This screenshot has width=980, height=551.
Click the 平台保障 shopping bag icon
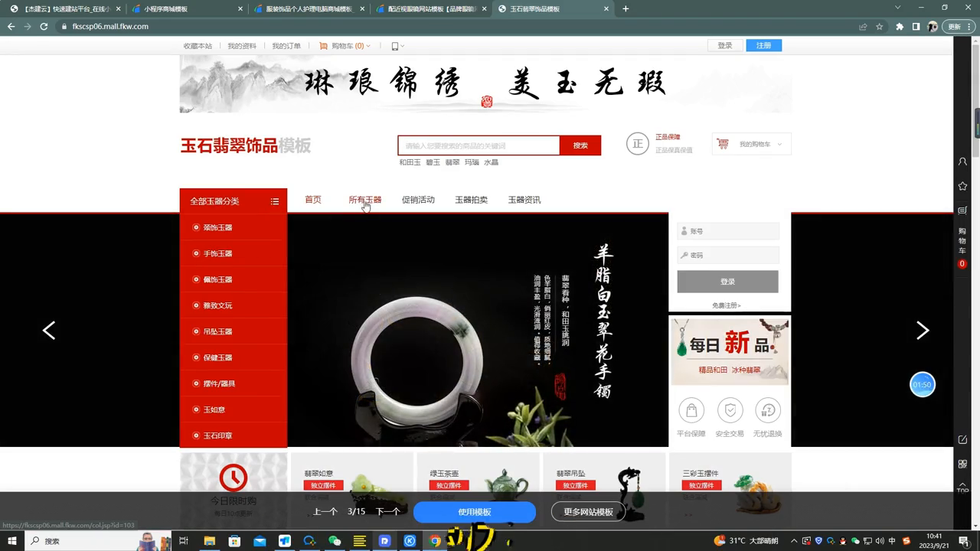click(x=691, y=409)
